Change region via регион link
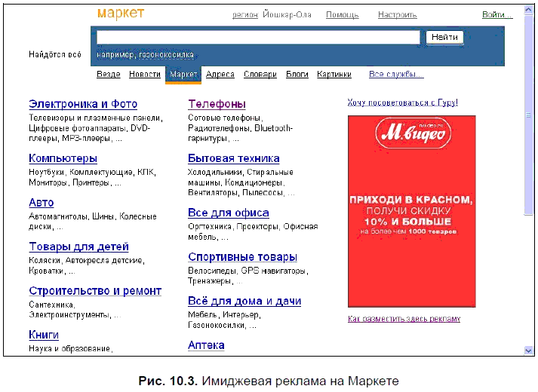 tap(244, 14)
